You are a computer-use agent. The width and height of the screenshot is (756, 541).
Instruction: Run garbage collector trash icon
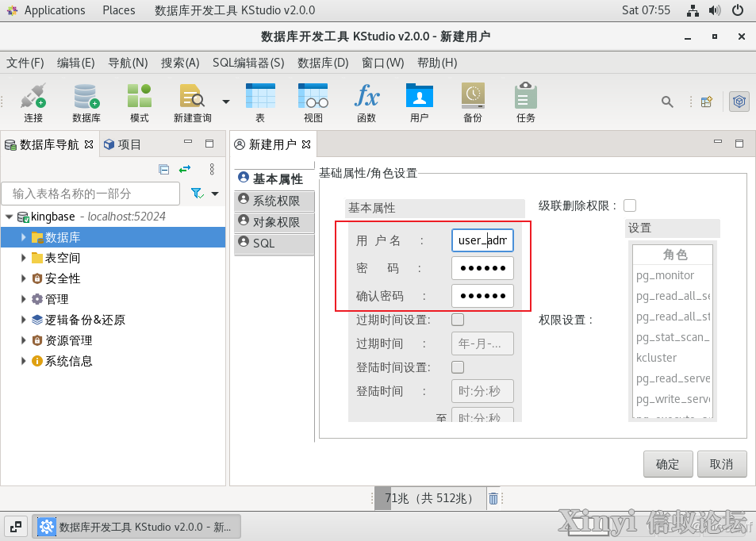tap(493, 498)
